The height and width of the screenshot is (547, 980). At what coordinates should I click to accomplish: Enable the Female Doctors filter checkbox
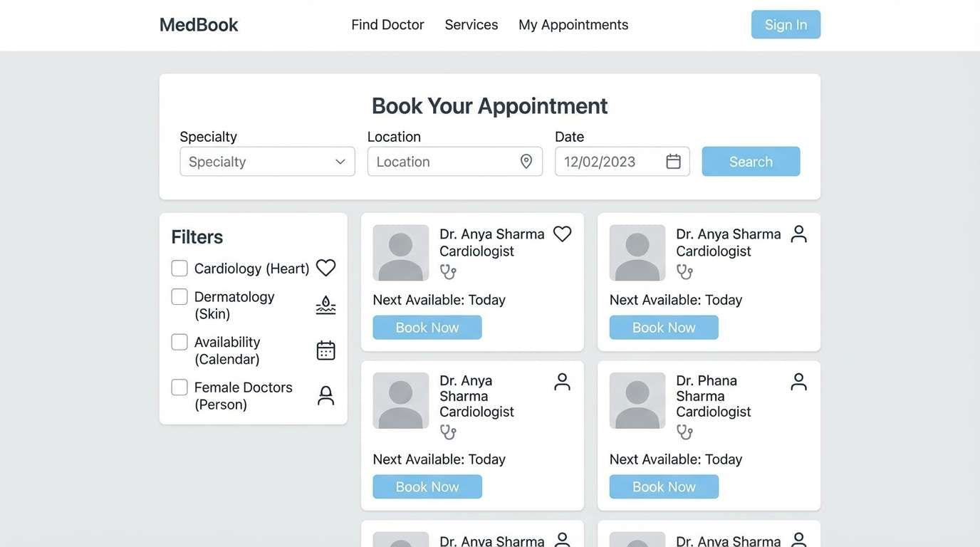[x=179, y=387]
